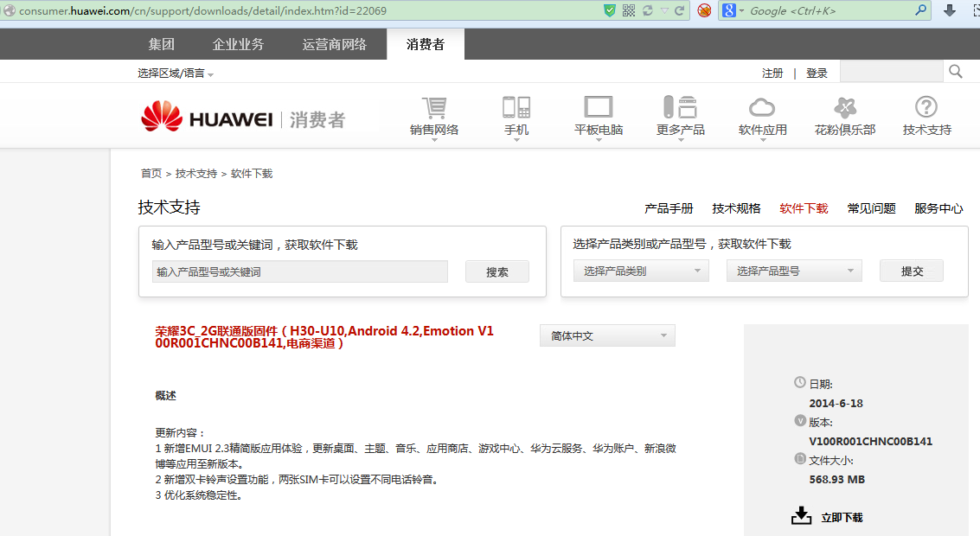Select the 消费者 tab

pyautogui.click(x=426, y=44)
